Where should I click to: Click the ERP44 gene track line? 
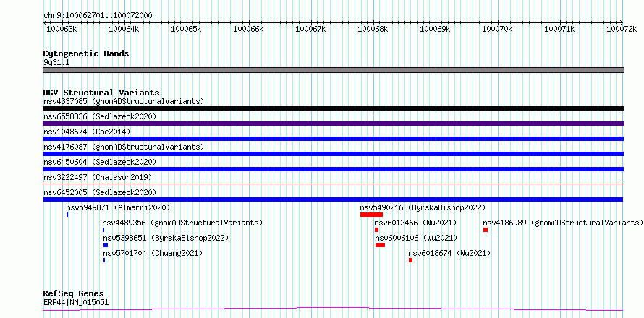click(333, 309)
